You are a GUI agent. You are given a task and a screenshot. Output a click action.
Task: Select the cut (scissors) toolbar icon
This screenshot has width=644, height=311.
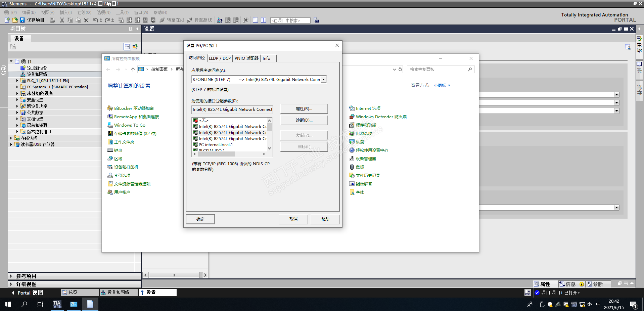point(62,20)
